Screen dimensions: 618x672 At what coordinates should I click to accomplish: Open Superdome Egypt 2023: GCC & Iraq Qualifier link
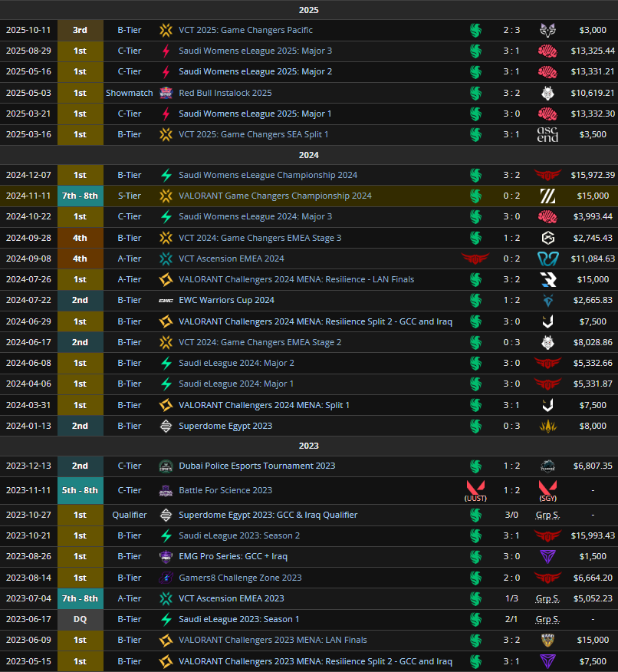[x=268, y=515]
